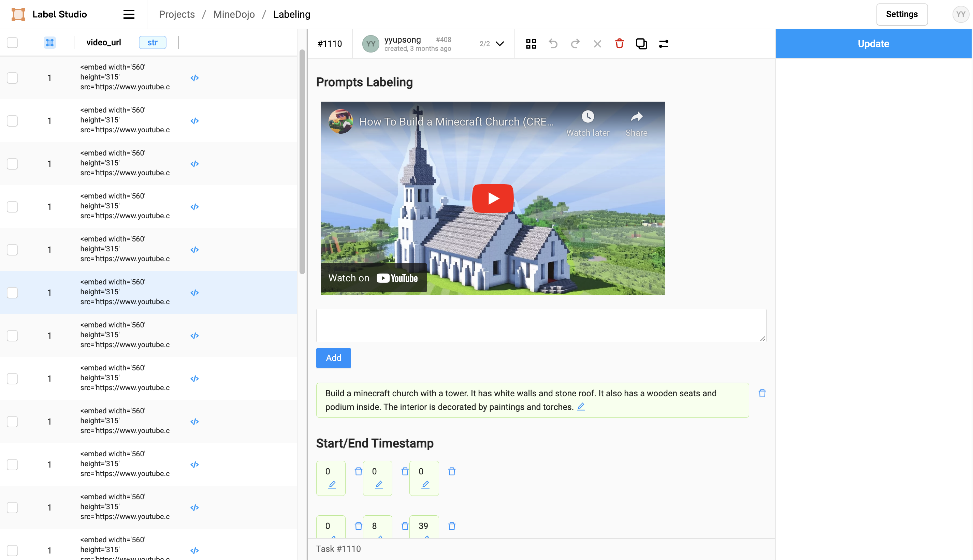The width and height of the screenshot is (973, 560).
Task: Click Labeling breadcrumb item
Action: click(292, 14)
